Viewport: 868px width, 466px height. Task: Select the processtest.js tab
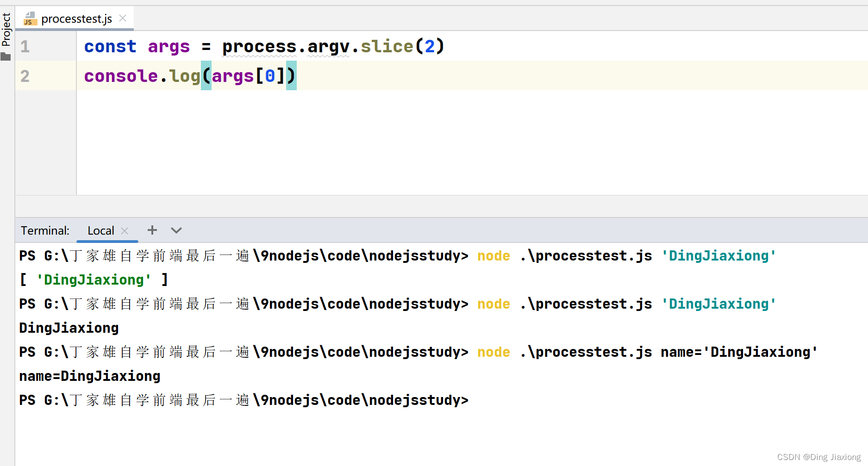(76, 19)
